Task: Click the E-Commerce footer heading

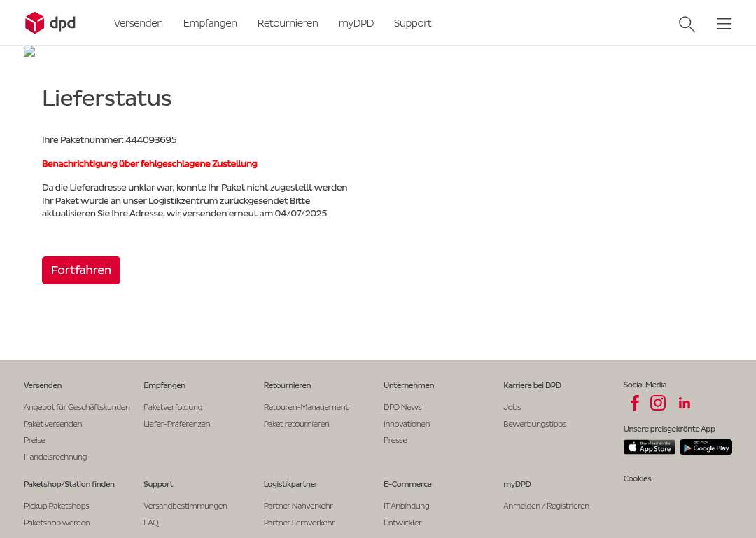Action: click(x=407, y=484)
